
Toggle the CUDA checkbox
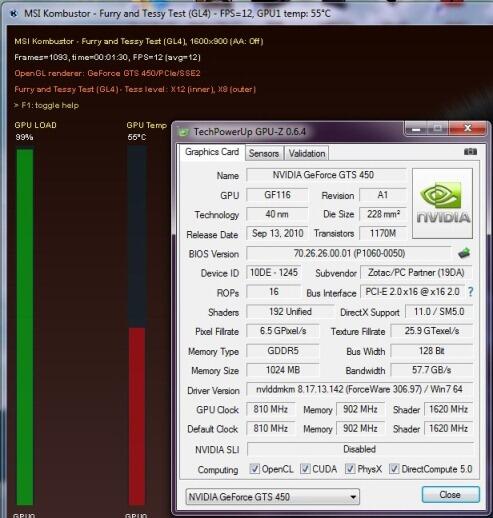coord(305,469)
